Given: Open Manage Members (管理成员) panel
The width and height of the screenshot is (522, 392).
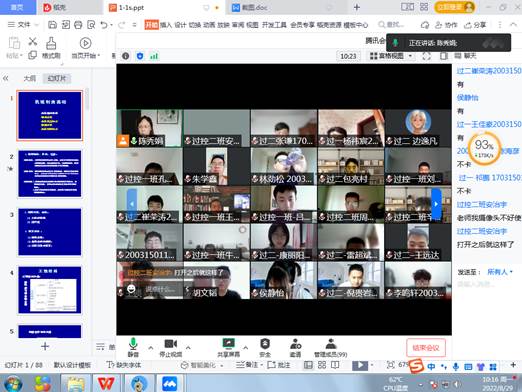Looking at the screenshot, I should 331,347.
